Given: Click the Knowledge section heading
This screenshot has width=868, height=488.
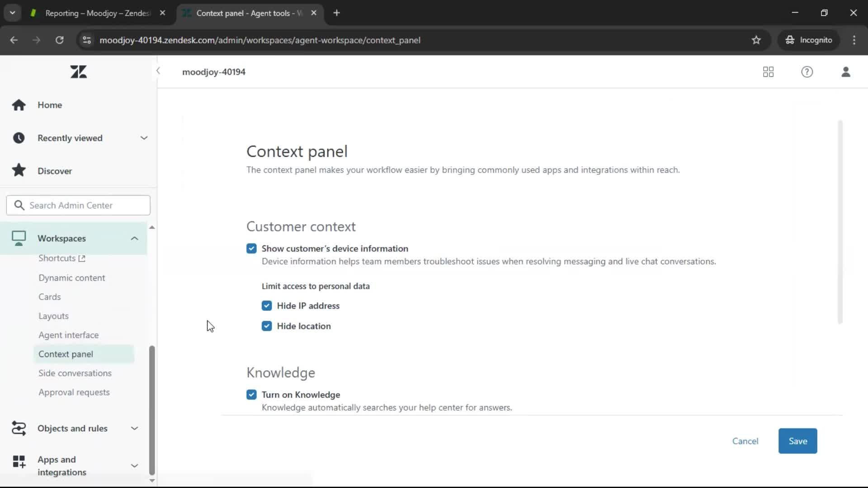Looking at the screenshot, I should click(x=281, y=373).
